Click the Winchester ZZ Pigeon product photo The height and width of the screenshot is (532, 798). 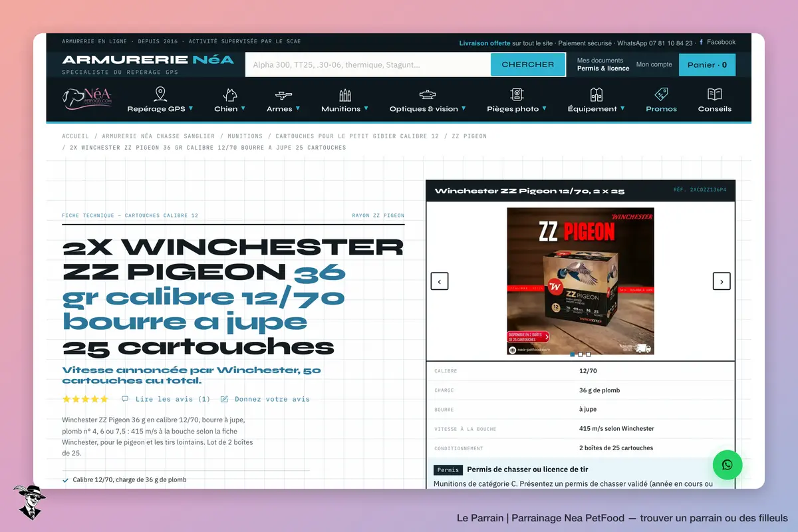pyautogui.click(x=581, y=281)
